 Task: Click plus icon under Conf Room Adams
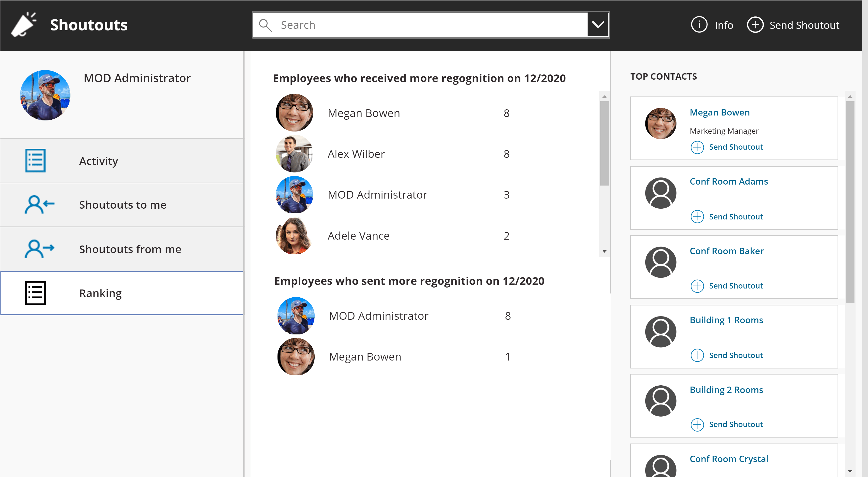pyautogui.click(x=697, y=217)
